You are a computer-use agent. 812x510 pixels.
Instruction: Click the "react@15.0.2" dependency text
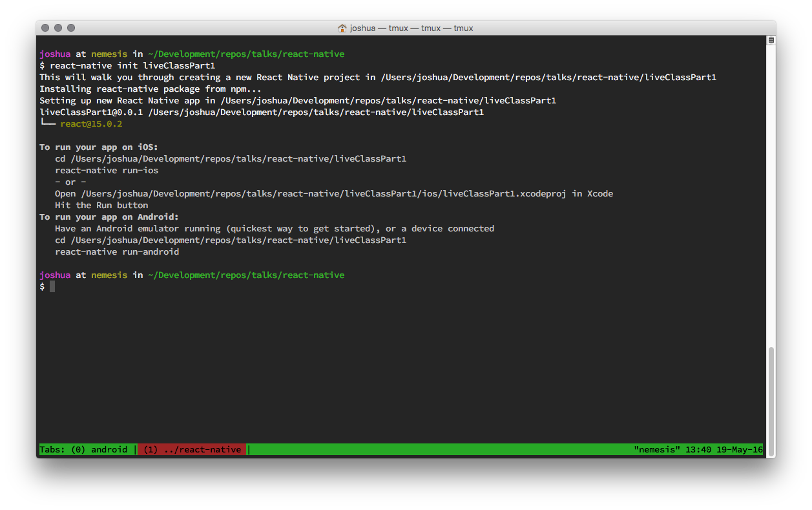pos(91,124)
